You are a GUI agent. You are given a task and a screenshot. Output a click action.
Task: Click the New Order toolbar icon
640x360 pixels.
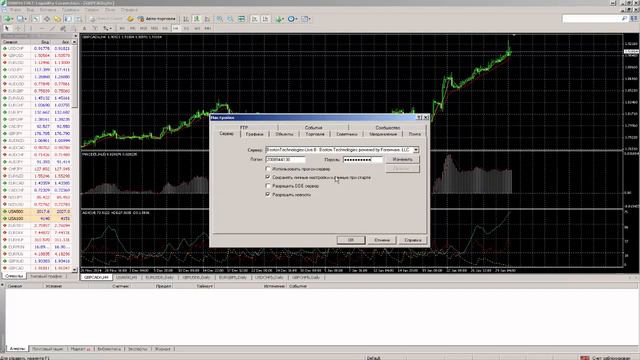(x=105, y=19)
